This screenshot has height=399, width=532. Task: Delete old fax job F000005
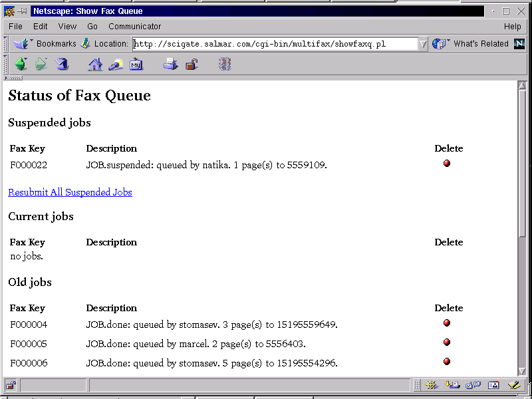point(447,342)
